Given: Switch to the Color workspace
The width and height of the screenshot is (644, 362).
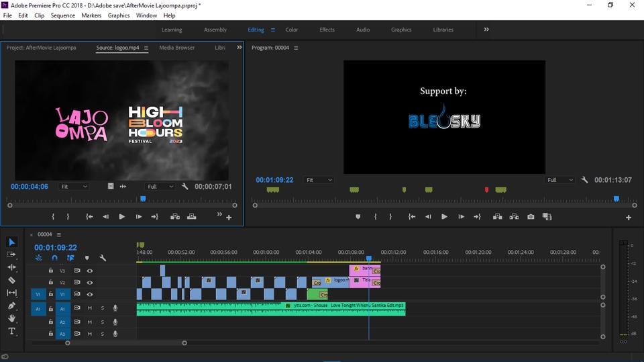Looking at the screenshot, I should tap(292, 30).
